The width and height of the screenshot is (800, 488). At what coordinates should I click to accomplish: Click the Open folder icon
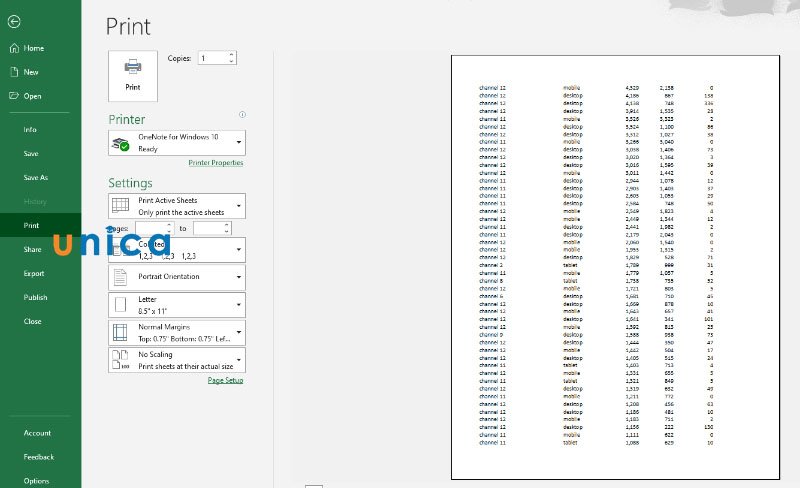tap(14, 95)
